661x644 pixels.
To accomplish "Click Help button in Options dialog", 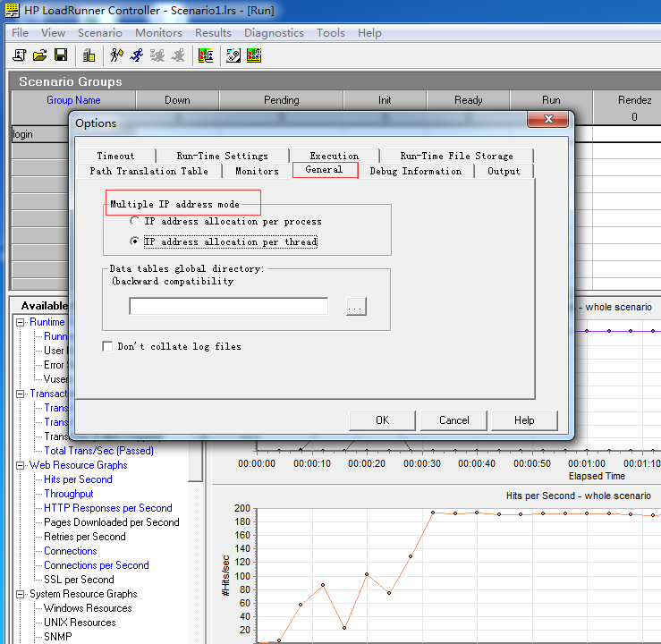I will [524, 420].
